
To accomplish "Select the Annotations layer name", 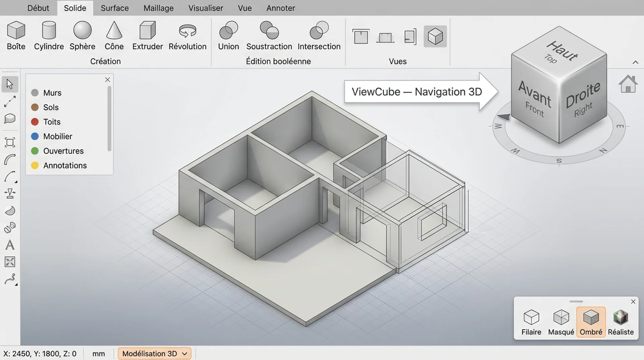I will tap(65, 165).
